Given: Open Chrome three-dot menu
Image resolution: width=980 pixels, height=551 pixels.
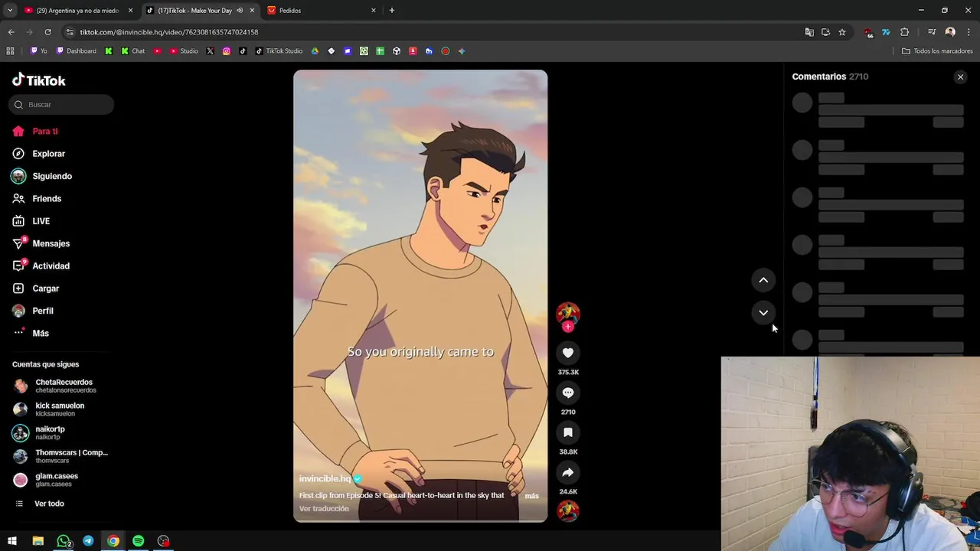Looking at the screenshot, I should 969,32.
